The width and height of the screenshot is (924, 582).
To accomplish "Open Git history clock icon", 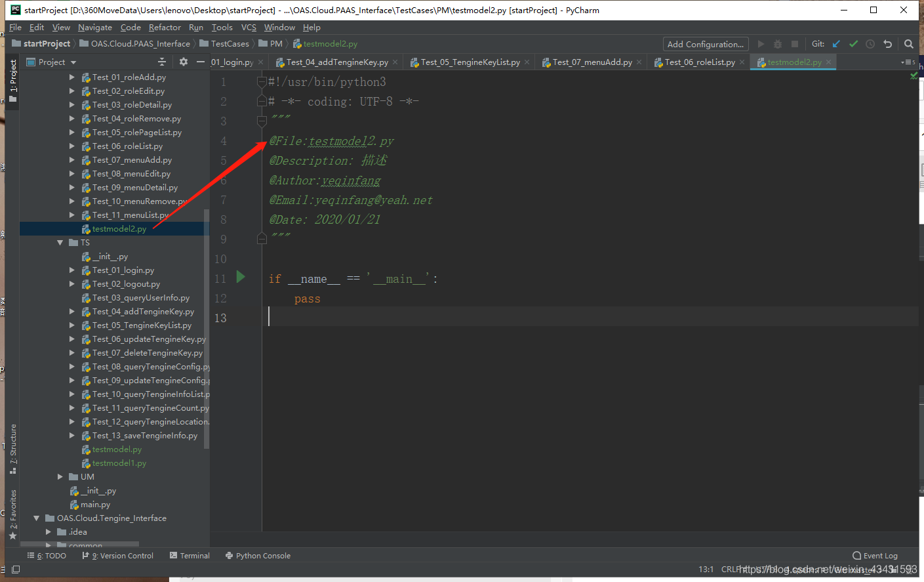I will click(870, 44).
